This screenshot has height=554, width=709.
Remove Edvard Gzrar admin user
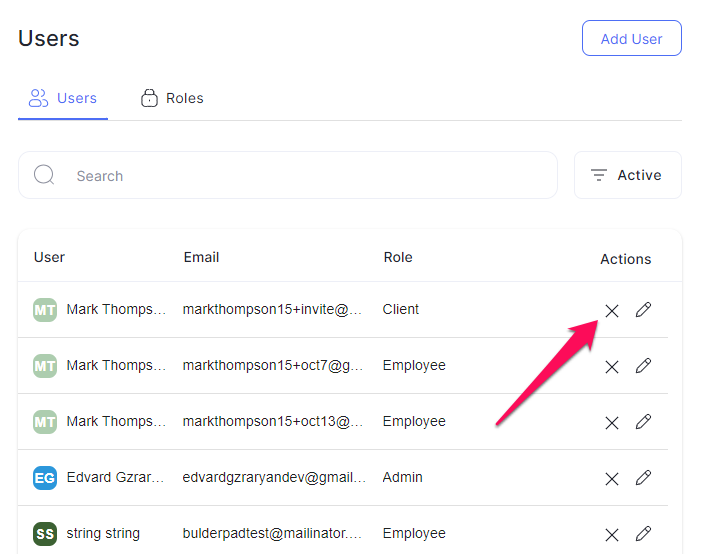point(612,479)
